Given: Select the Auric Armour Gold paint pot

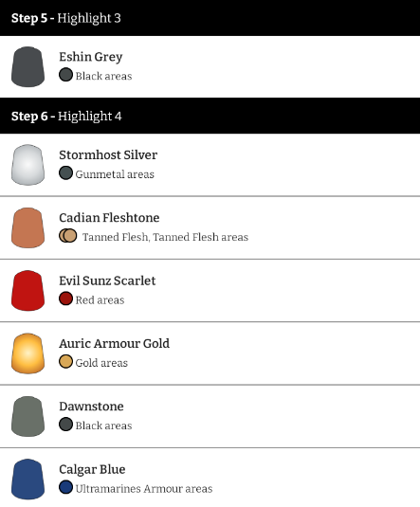Looking at the screenshot, I should click(27, 353).
